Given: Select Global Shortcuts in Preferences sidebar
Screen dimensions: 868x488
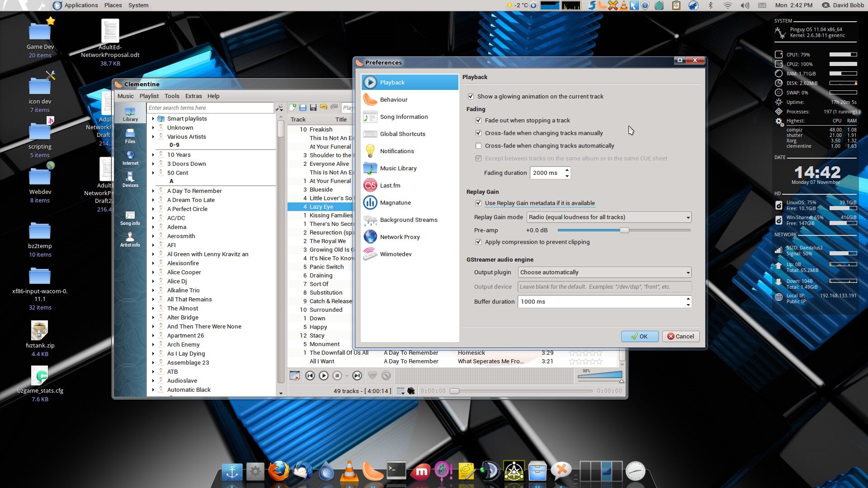Looking at the screenshot, I should pyautogui.click(x=410, y=134).
